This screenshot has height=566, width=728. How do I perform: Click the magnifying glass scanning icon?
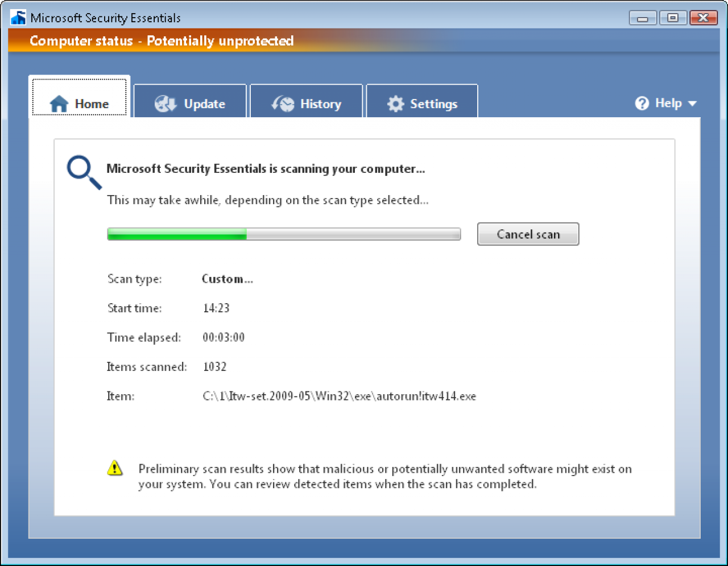(84, 173)
